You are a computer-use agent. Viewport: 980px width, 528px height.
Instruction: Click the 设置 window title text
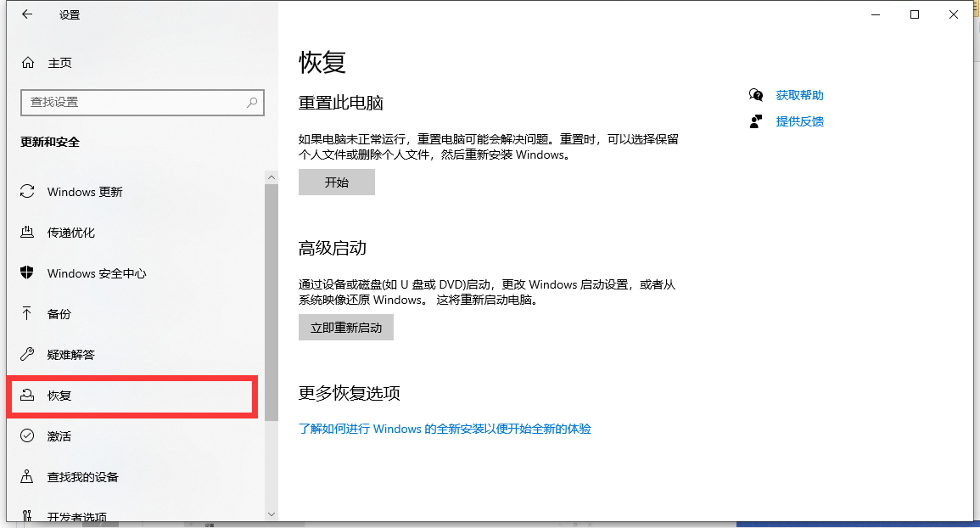70,15
